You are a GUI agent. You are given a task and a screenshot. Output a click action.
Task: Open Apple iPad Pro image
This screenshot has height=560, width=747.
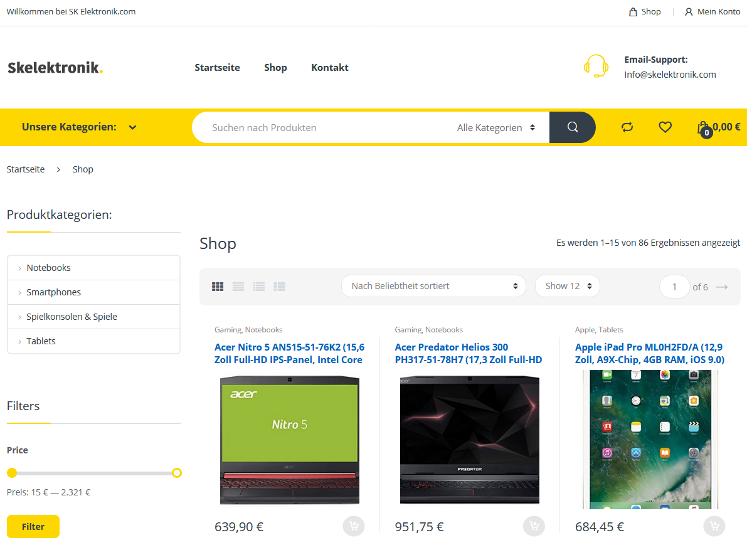pos(650,440)
